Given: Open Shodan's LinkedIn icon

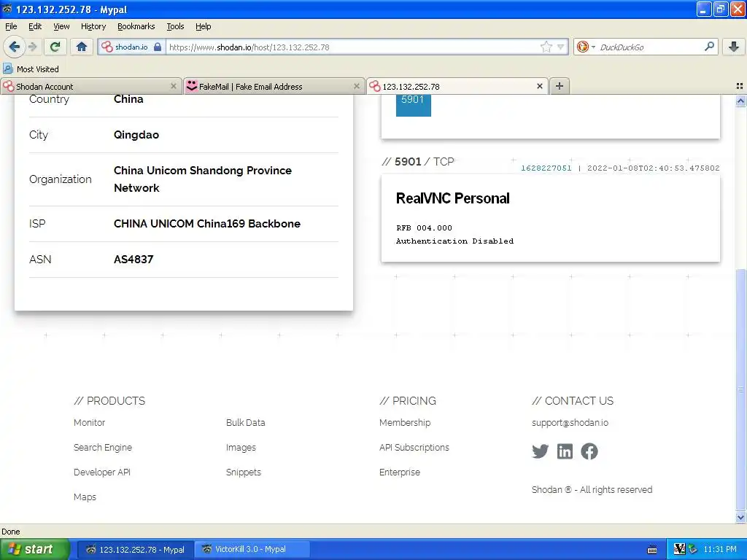Looking at the screenshot, I should 565,451.
